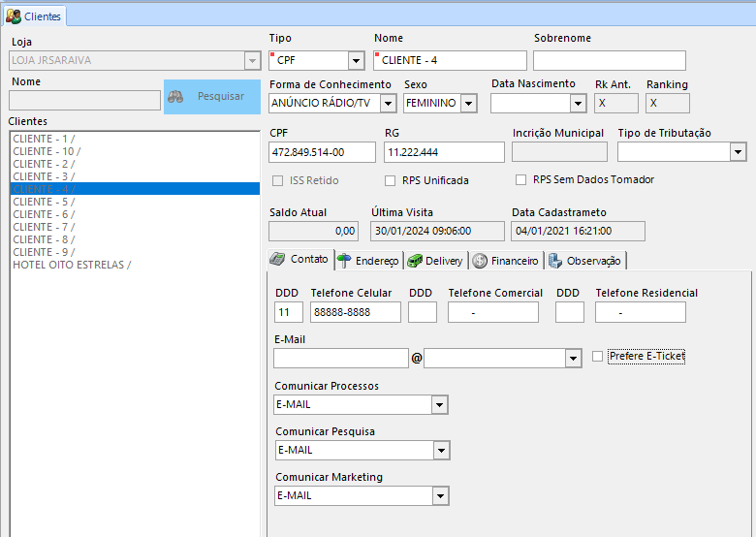The width and height of the screenshot is (756, 537).
Task: Tick the Prefere E-Ticket checkbox
Action: (597, 357)
